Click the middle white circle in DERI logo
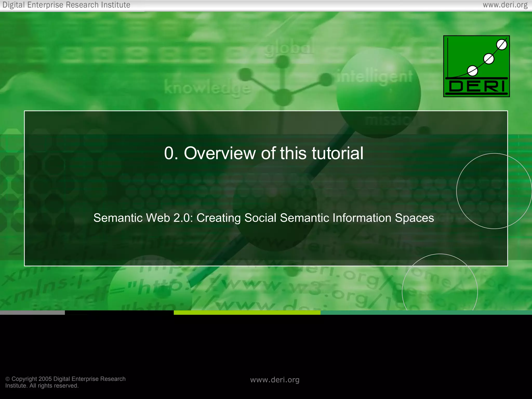The image size is (532, 399). click(489, 59)
